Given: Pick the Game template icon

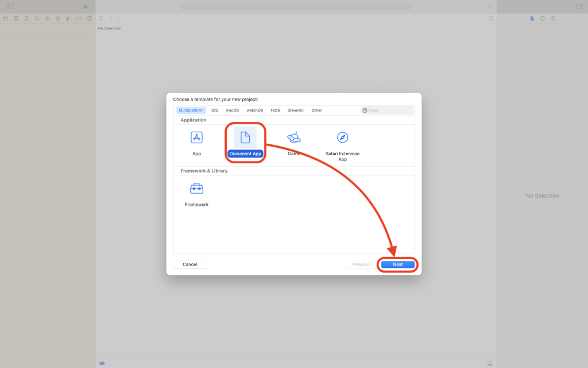Looking at the screenshot, I should coord(294,138).
